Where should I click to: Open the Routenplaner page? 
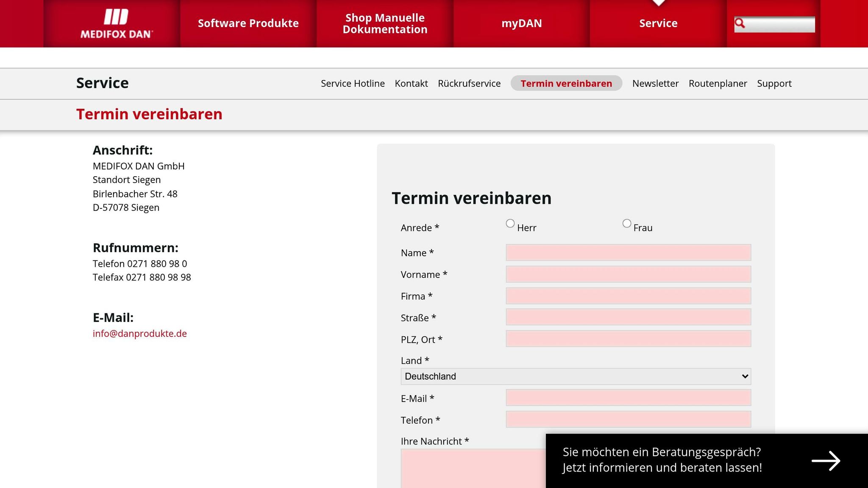coord(718,83)
